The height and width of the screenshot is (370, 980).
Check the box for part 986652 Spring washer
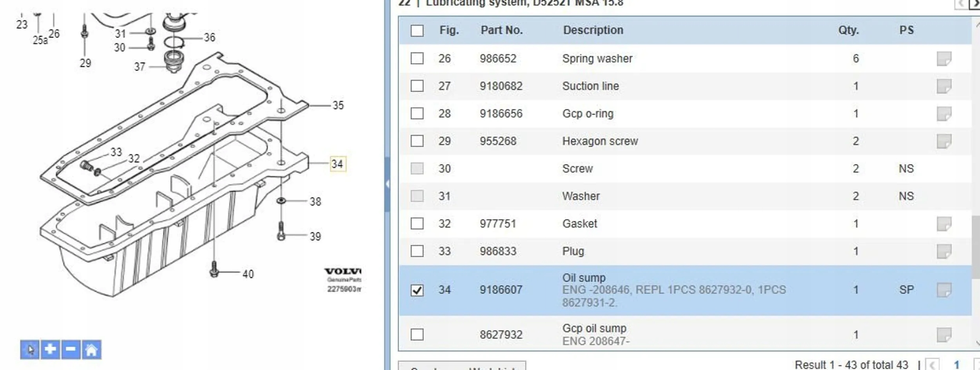coord(417,58)
